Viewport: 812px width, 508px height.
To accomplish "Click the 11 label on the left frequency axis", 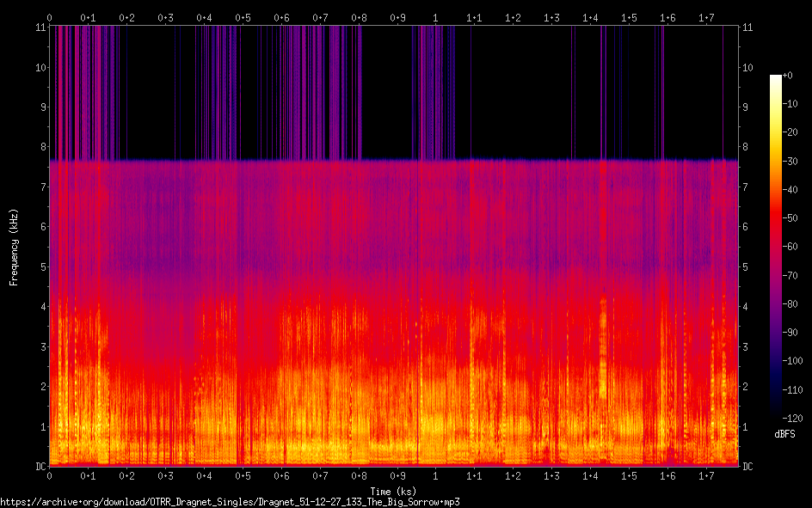I will [38, 28].
